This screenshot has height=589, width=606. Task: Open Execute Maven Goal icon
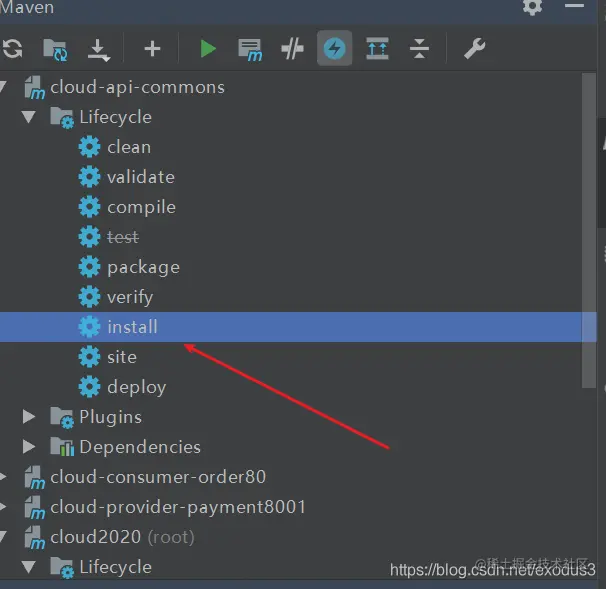[x=250, y=50]
